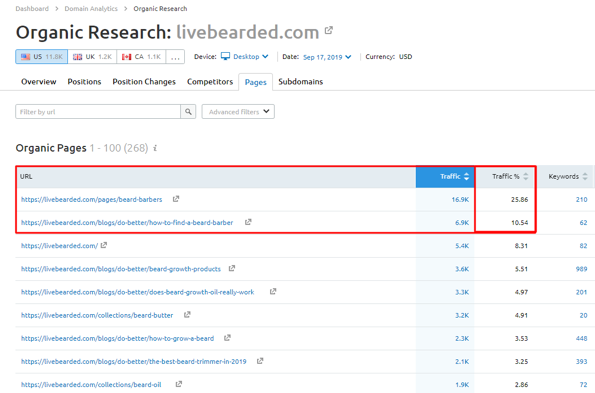595x393 pixels.
Task: Select the US 11.8K database
Action: coord(42,57)
